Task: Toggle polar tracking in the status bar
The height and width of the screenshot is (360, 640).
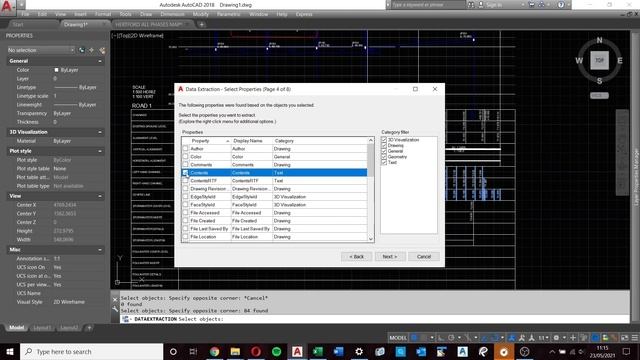Action: tap(451, 338)
